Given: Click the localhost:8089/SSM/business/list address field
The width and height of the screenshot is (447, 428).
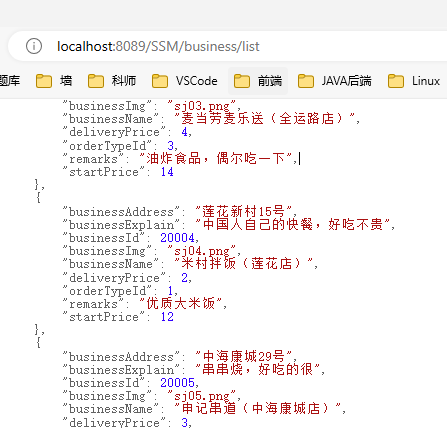Looking at the screenshot, I should pyautogui.click(x=228, y=46).
